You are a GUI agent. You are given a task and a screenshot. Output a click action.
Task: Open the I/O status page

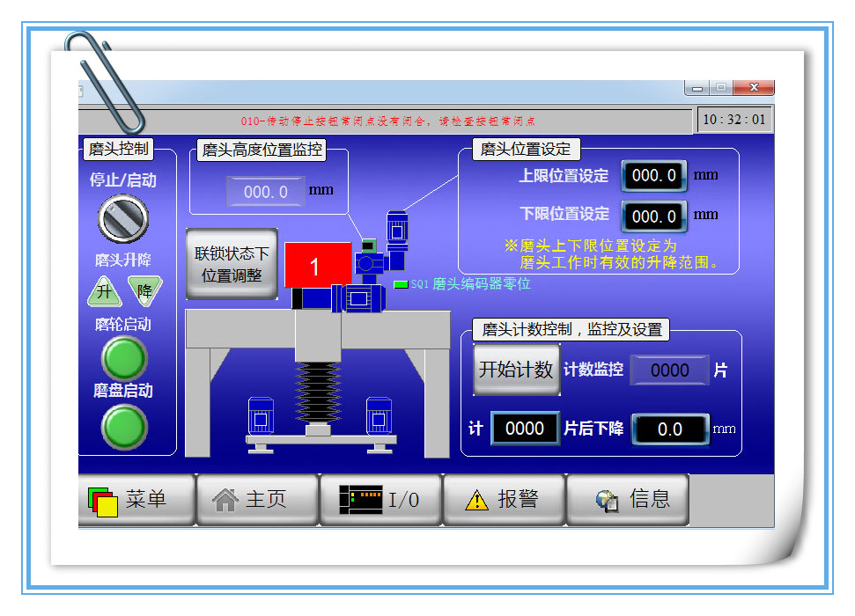pyautogui.click(x=380, y=500)
